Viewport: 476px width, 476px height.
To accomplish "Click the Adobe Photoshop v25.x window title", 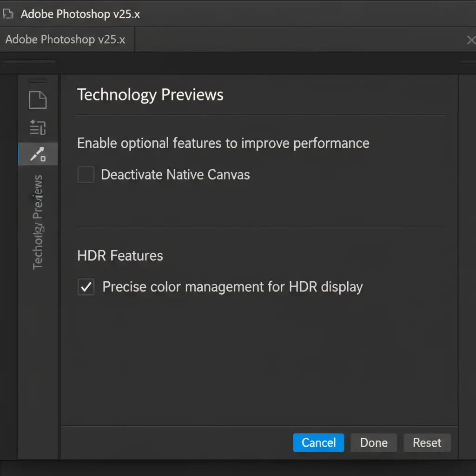I will coord(80,14).
